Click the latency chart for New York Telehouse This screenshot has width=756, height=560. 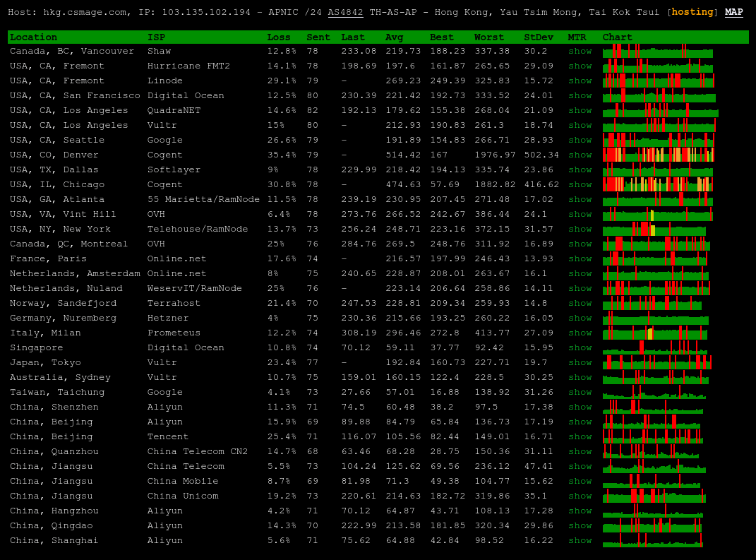654,229
